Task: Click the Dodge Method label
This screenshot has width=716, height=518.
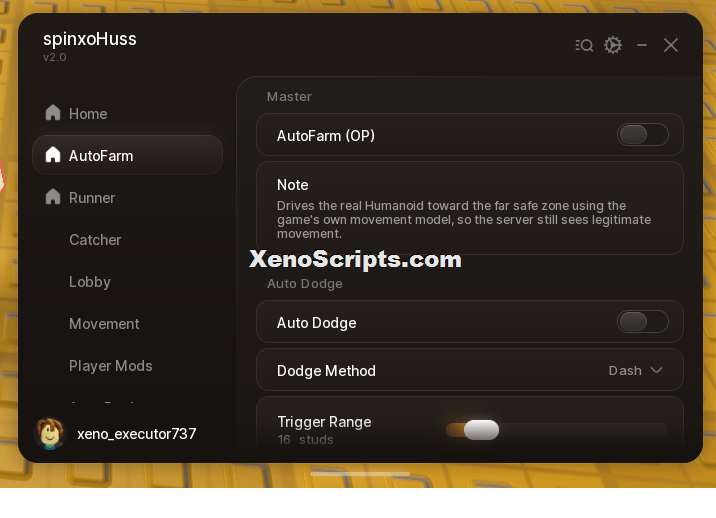Action: point(326,370)
